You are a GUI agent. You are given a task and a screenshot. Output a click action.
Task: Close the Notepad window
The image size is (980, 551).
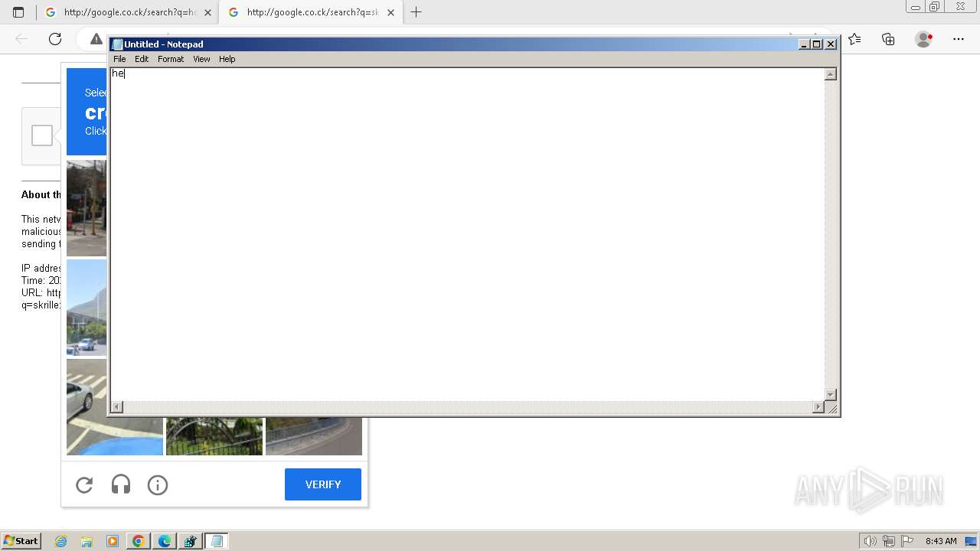click(831, 44)
